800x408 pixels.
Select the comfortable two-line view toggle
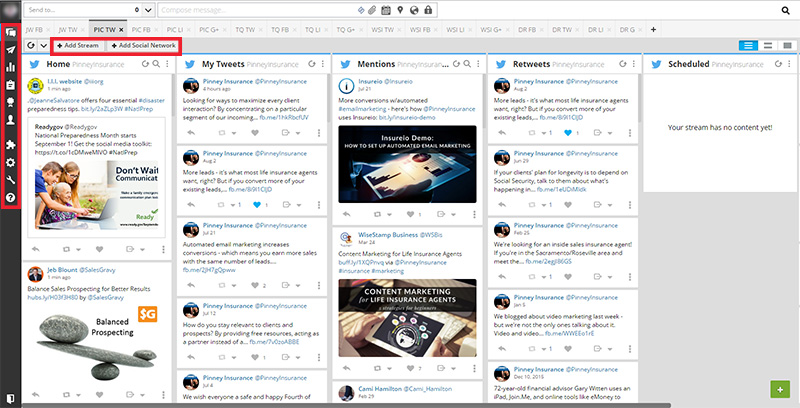[768, 45]
